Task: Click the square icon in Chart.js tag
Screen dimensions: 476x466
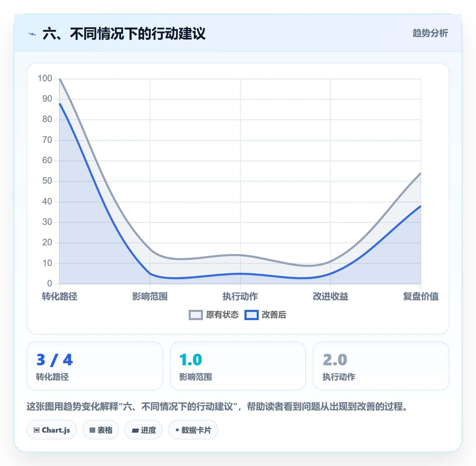Action: coord(37,430)
